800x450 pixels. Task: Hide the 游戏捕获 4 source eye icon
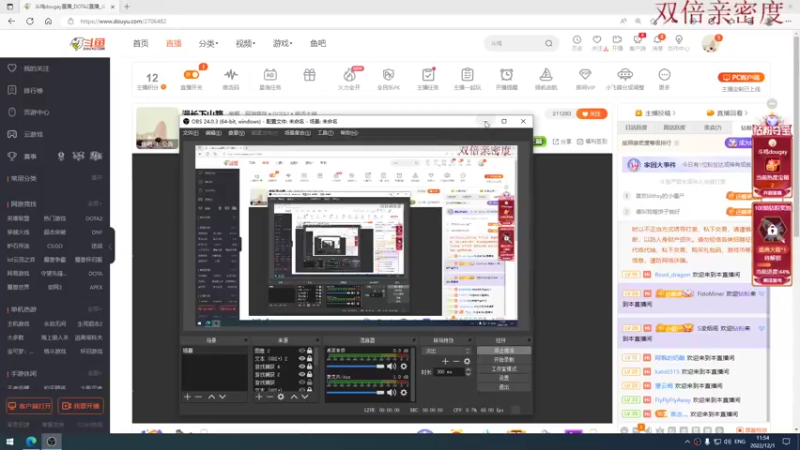tap(302, 366)
